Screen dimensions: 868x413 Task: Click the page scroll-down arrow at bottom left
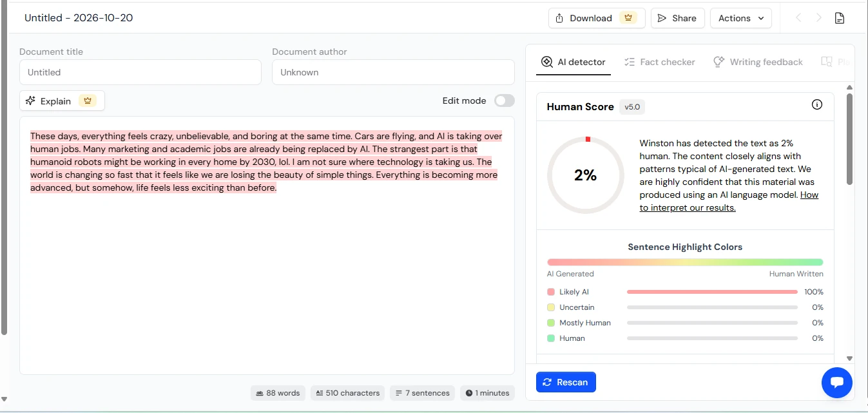pyautogui.click(x=4, y=399)
